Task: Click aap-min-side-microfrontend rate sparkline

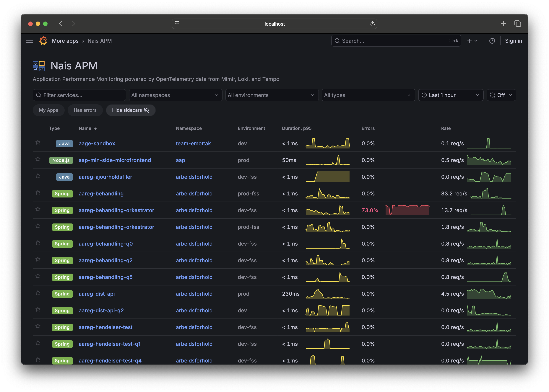Action: click(489, 160)
